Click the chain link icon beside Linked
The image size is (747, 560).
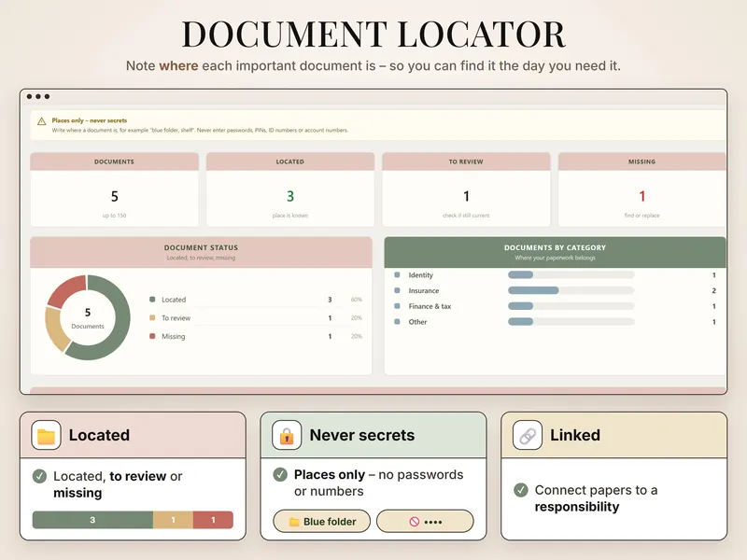528,435
